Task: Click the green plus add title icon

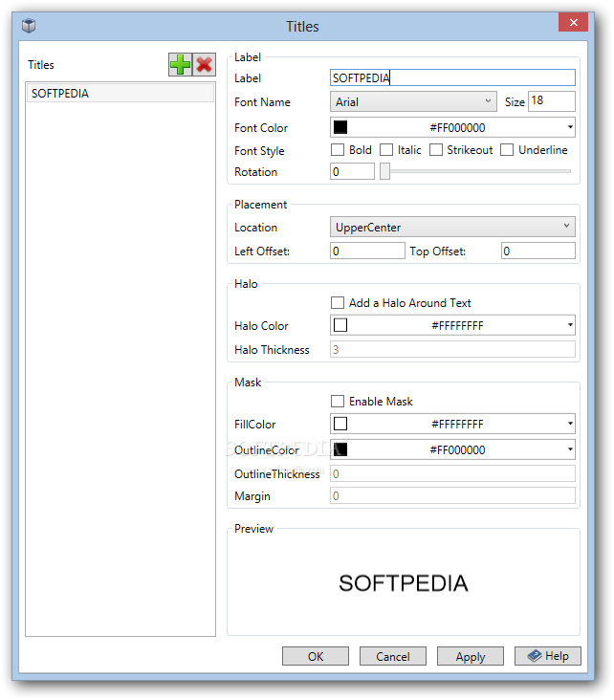Action: click(x=181, y=65)
